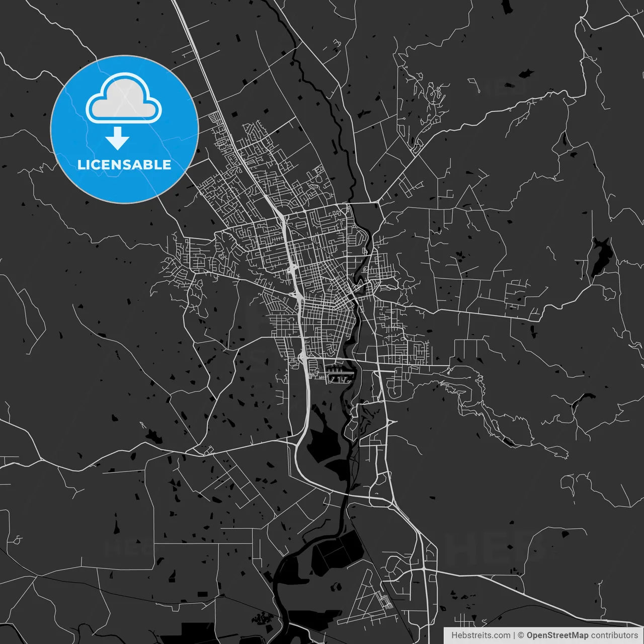
Task: Click the small black lake in the southeast hills
Action: pos(583,400)
